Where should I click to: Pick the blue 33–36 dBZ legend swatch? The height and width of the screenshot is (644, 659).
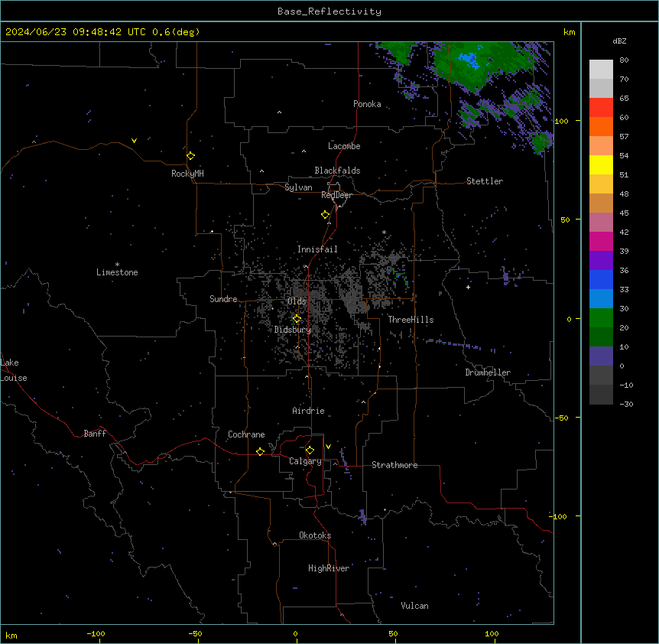[x=601, y=279]
